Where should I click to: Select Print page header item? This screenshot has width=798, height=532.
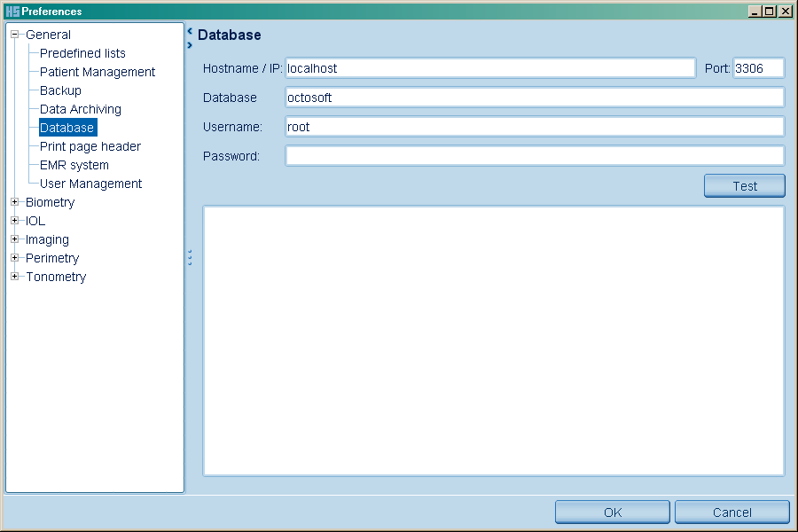pos(90,146)
